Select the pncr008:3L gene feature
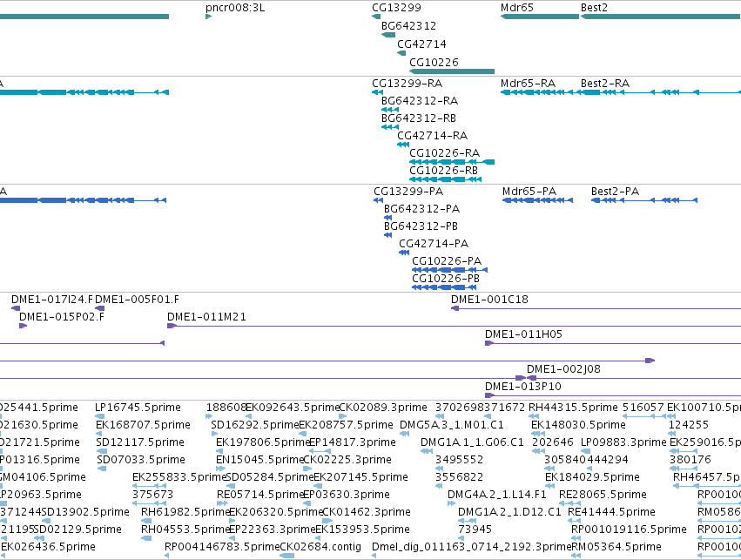Screen dimensions: 741x560 click(208, 17)
